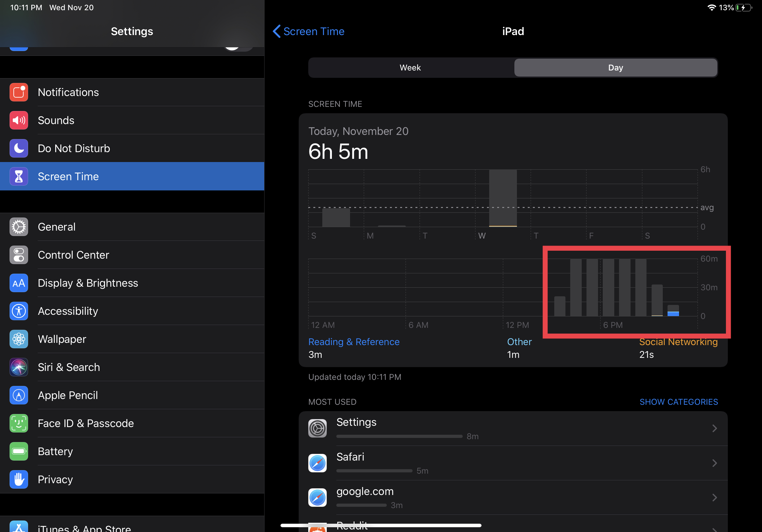Tap SHOW CATEGORIES link
The width and height of the screenshot is (762, 532).
679,402
